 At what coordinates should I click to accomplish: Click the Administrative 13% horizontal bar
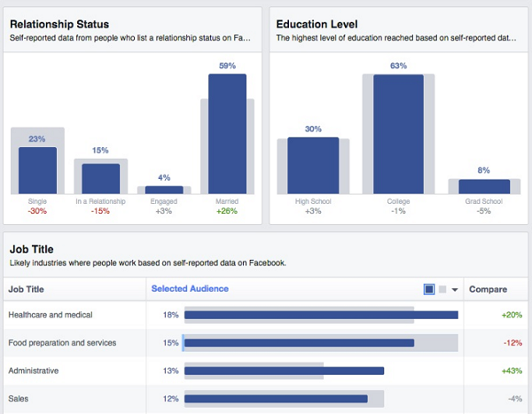(x=285, y=371)
